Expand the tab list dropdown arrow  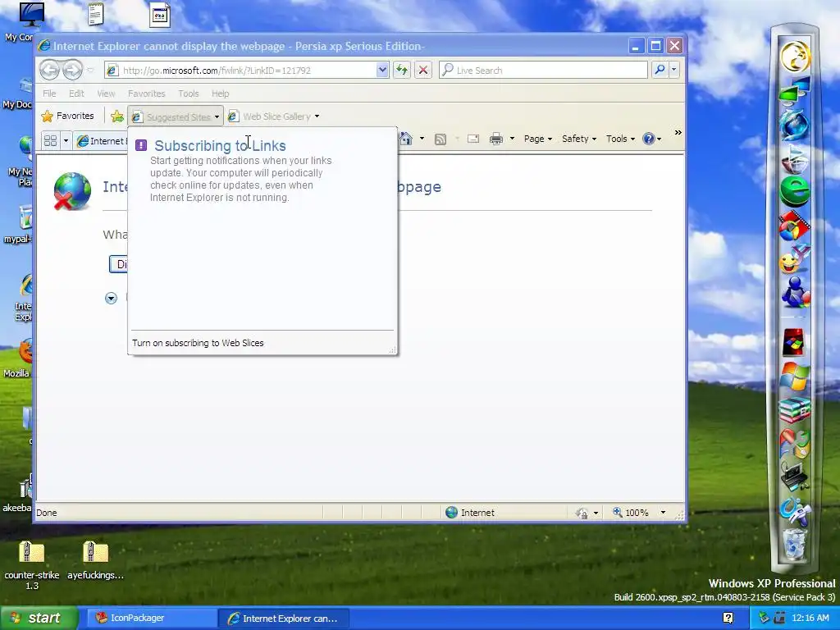[66, 141]
